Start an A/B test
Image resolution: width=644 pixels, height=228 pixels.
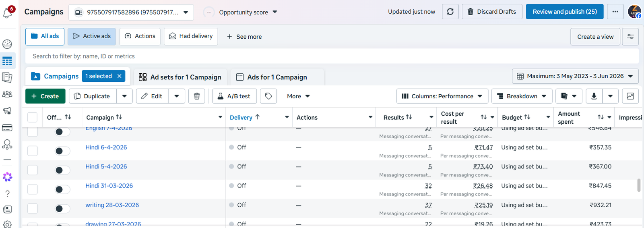(x=234, y=96)
